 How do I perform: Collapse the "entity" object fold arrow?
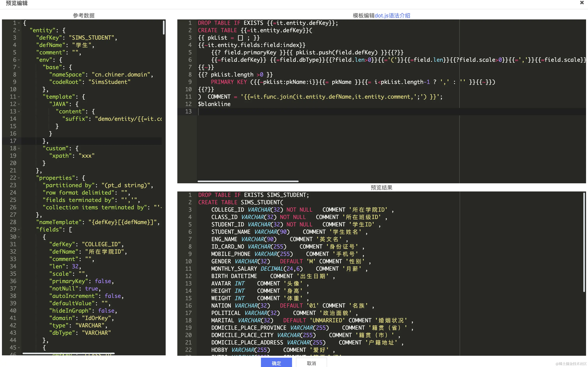tap(19, 31)
